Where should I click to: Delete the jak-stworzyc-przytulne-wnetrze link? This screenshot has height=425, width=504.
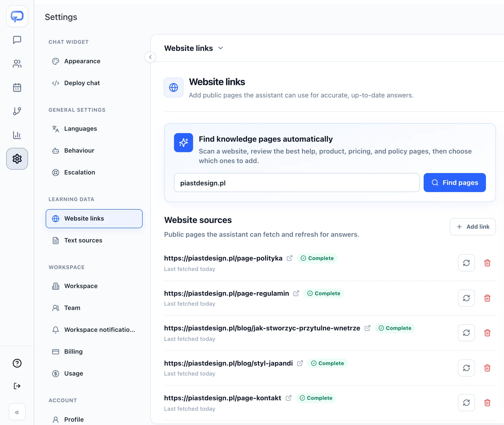487,333
